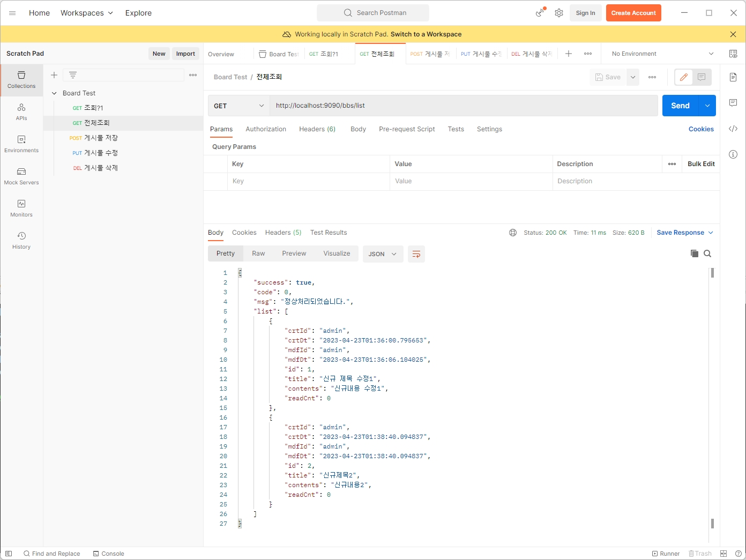The width and height of the screenshot is (746, 560).
Task: Open the History sidebar icon
Action: (21, 241)
